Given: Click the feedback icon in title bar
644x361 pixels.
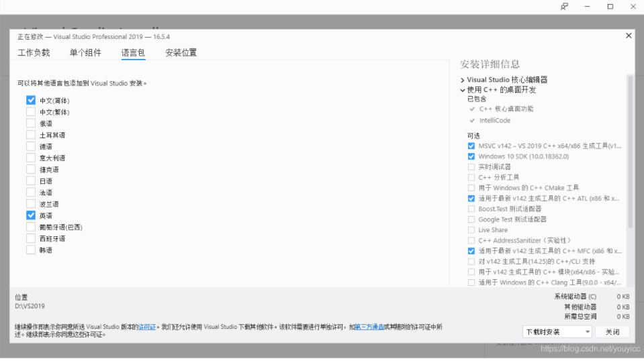Looking at the screenshot, I should point(565,7).
